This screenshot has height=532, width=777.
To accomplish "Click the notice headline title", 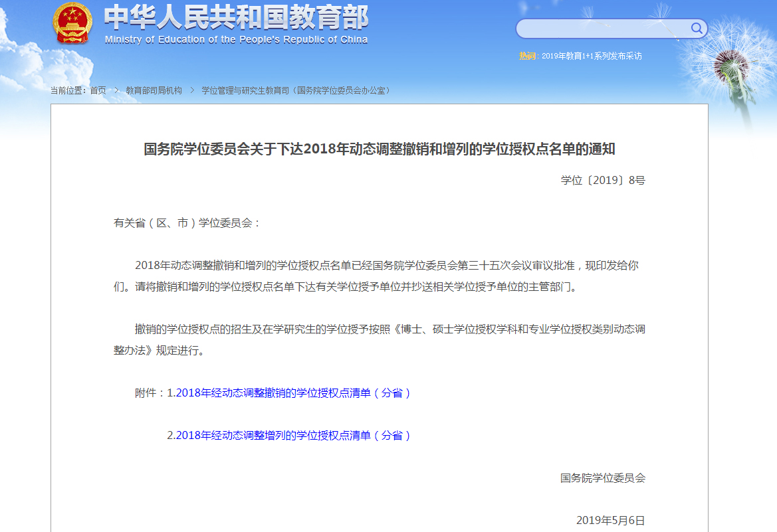I will (x=379, y=149).
